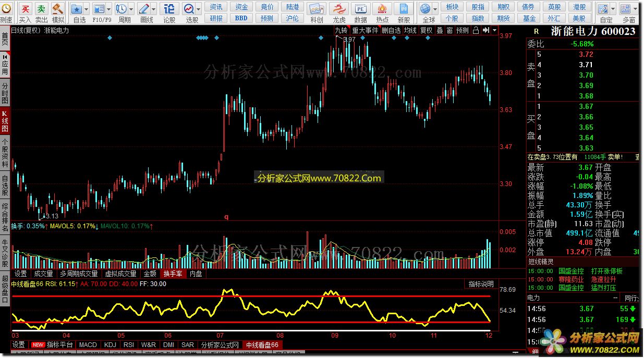Expand the 选股 screener dropdown arrow
The width and height of the screenshot is (644, 358).
click(199, 9)
